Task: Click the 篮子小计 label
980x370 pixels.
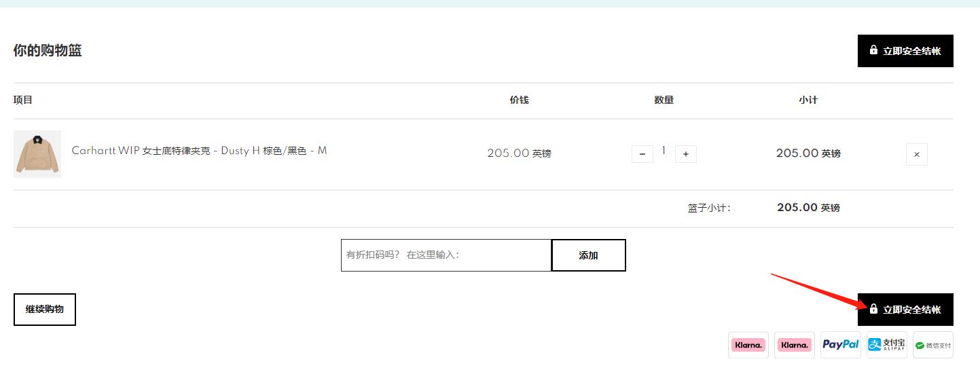Action: click(709, 208)
